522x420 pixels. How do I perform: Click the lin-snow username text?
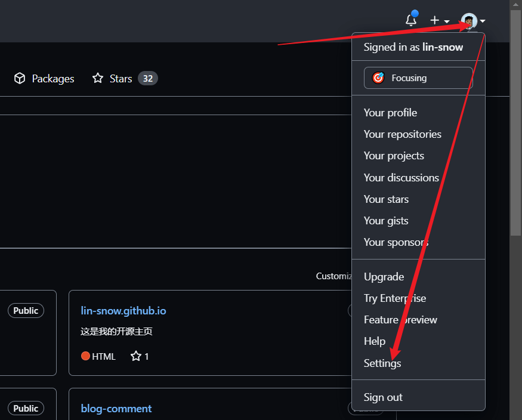click(x=443, y=47)
